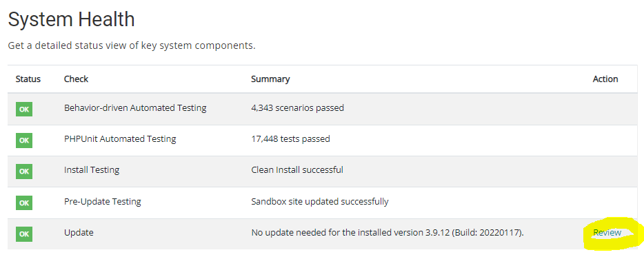Select the Behavior-driven Automated Testing check name

135,108
